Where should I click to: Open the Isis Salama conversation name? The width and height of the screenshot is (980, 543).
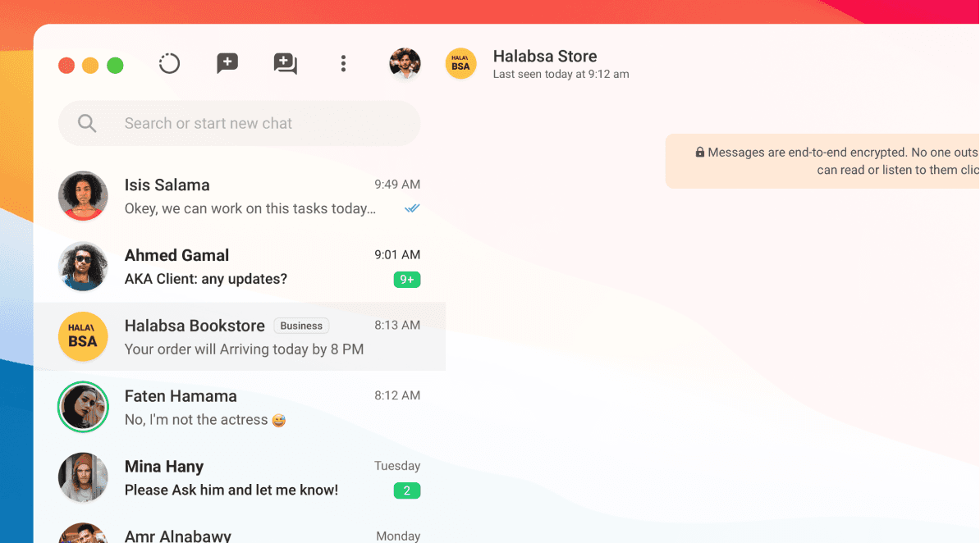click(167, 185)
